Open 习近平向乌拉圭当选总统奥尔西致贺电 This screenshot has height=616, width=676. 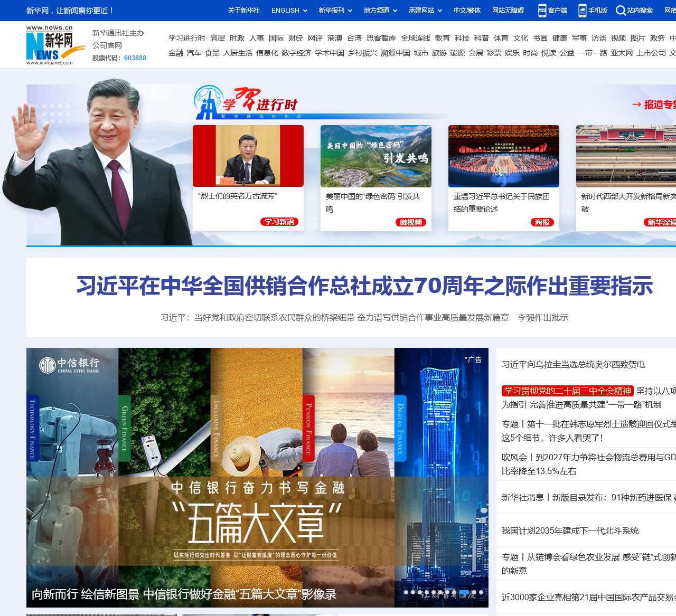tap(574, 364)
